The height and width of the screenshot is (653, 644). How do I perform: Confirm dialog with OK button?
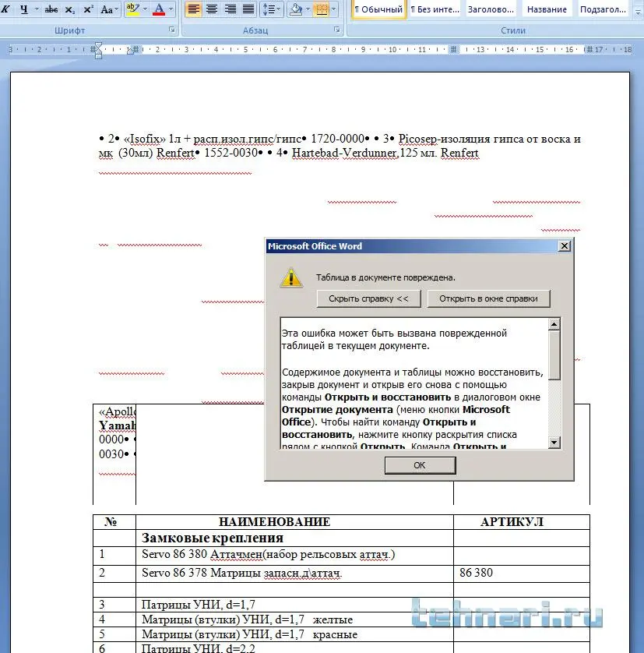420,465
